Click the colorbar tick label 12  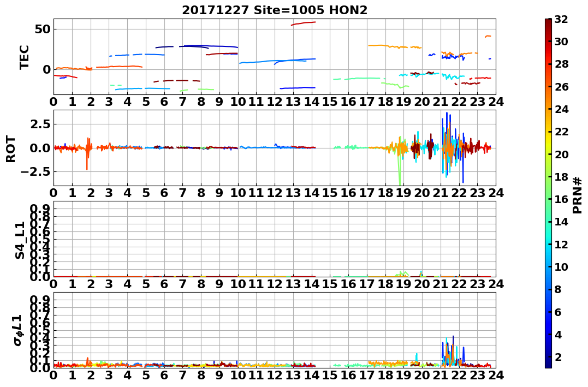pos(561,244)
